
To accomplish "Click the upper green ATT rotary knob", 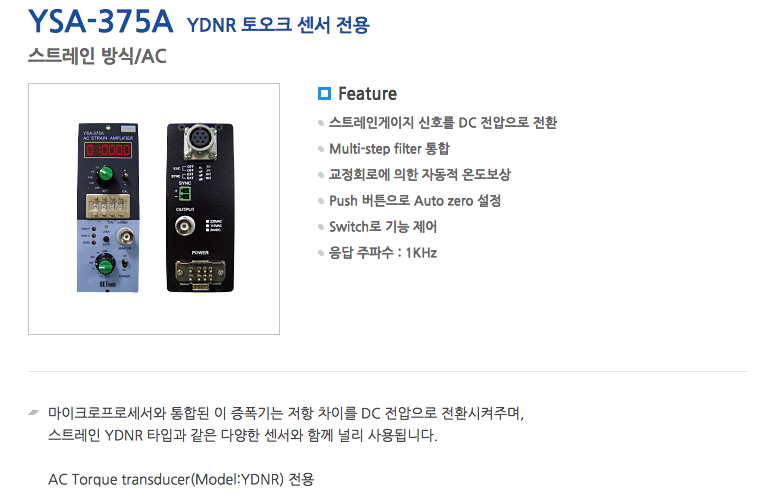I will pyautogui.click(x=106, y=174).
